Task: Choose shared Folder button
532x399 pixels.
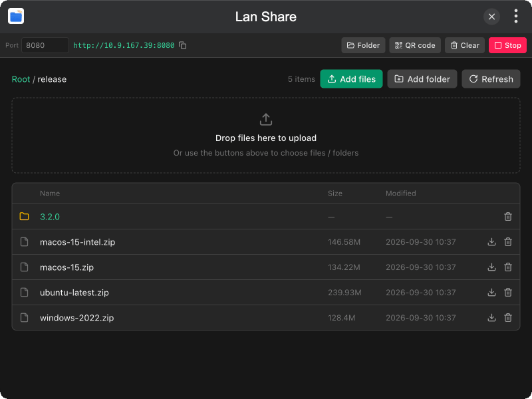Action: click(363, 45)
